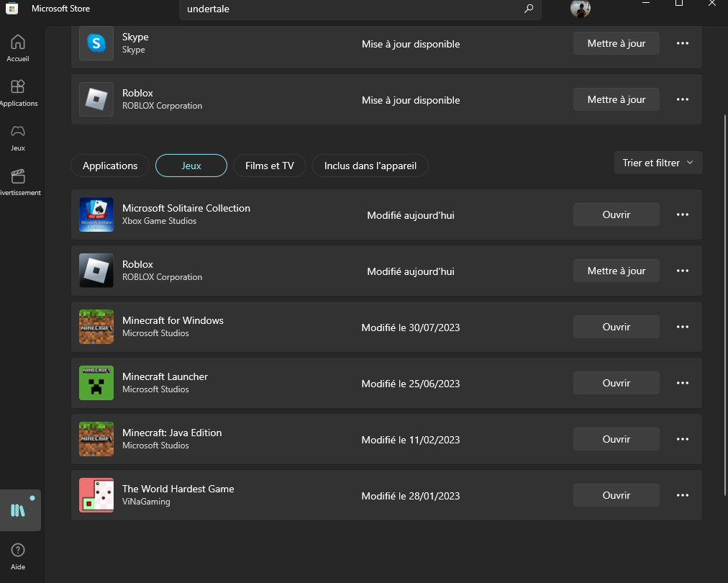Image resolution: width=728 pixels, height=583 pixels.
Task: Open more options for Minecraft Launcher
Action: (683, 383)
